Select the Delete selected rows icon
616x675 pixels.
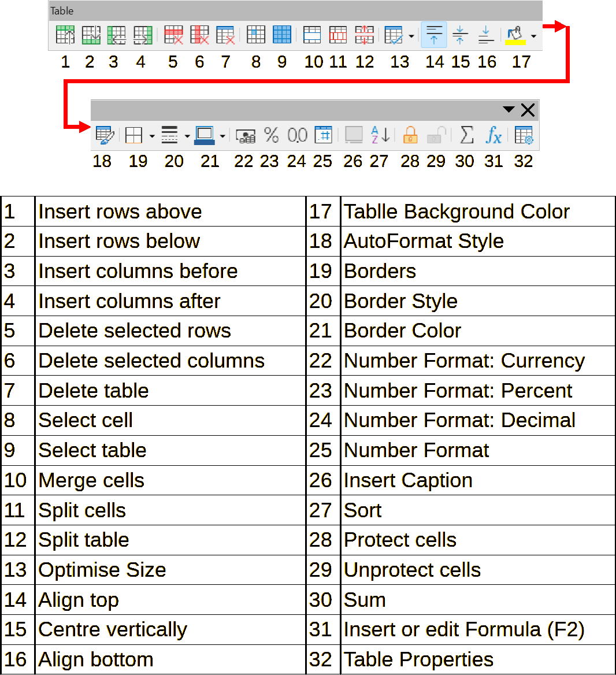tap(173, 35)
